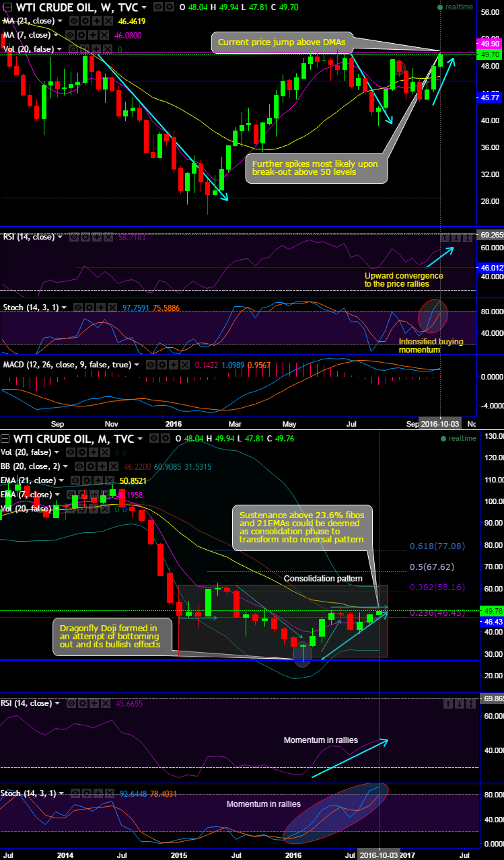Remove weekly Stoch (14, 3, 1) with X icon
Viewport: 504px width, 860px height.
(112, 308)
